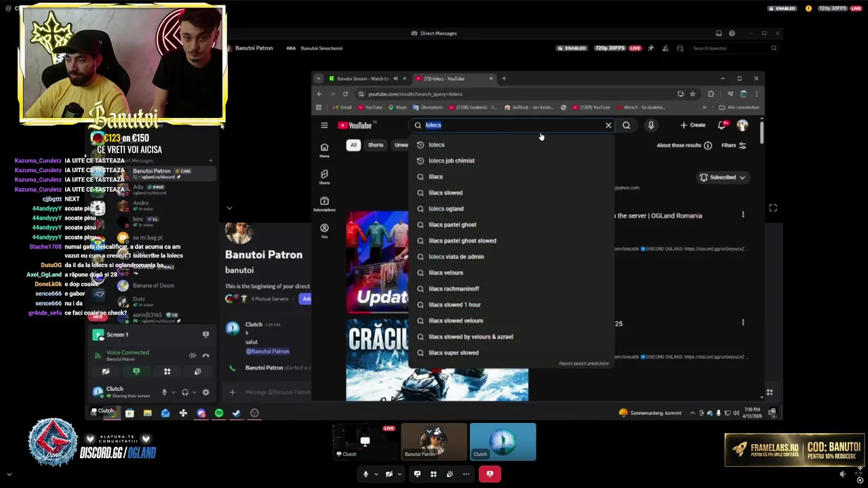
Task: Show more bookmarks overflow chevron
Action: [x=704, y=107]
